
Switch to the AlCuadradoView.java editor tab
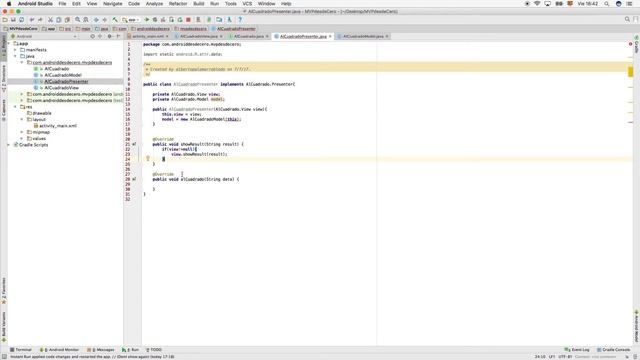(x=199, y=36)
